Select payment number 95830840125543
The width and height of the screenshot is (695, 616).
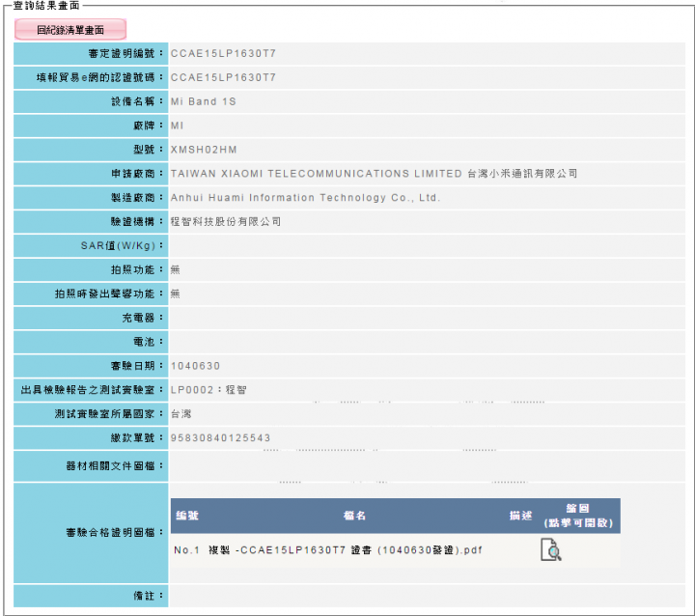[221, 437]
